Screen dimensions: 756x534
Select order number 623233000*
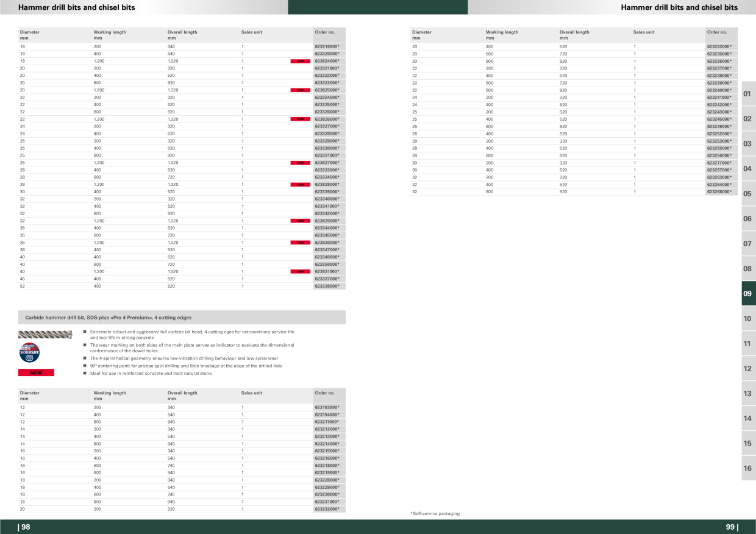coord(719,46)
